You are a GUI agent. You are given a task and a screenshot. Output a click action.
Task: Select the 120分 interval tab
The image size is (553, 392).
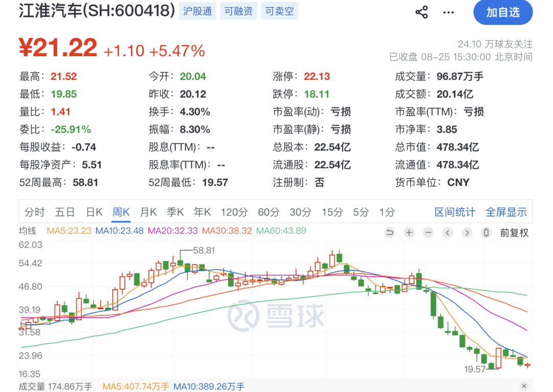(x=234, y=212)
